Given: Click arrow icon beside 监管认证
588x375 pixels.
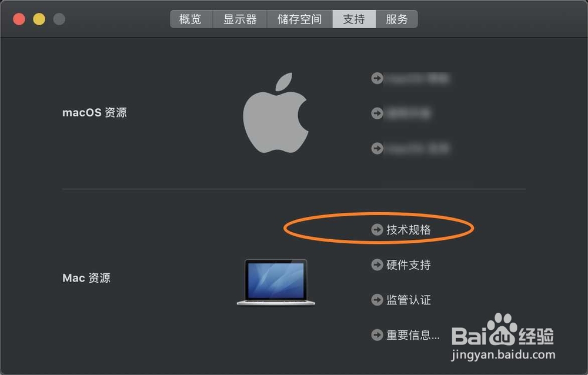Looking at the screenshot, I should [x=377, y=300].
